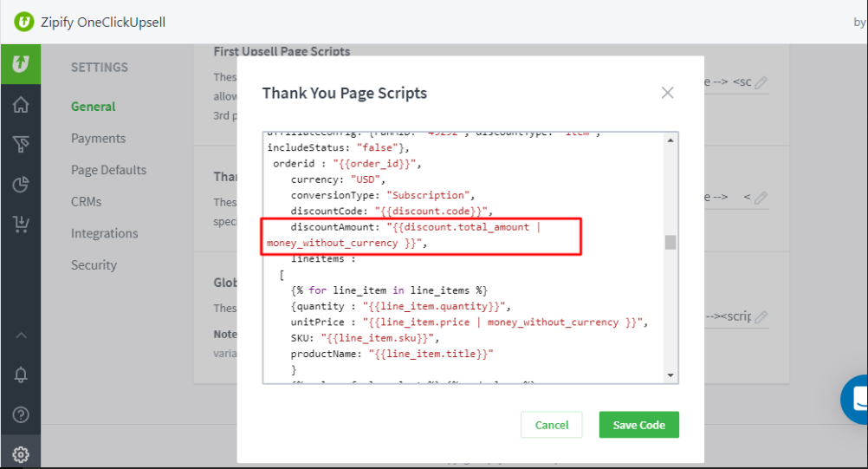Click the quantity line in code

(401, 306)
